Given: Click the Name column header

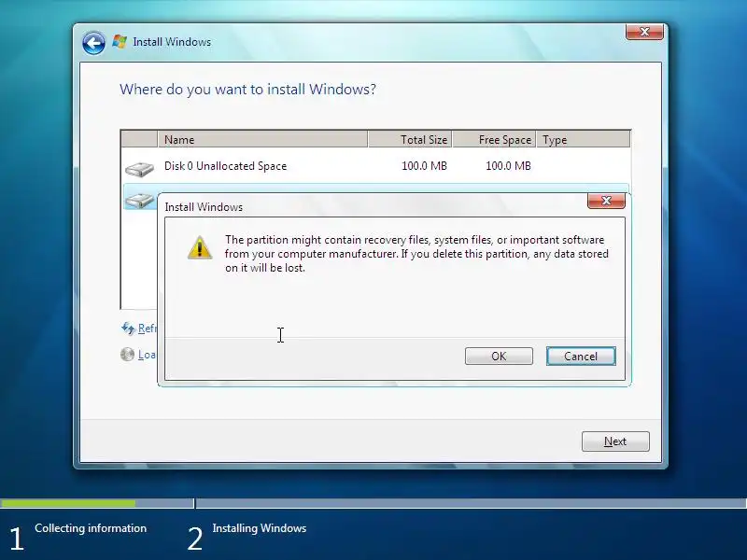Looking at the screenshot, I should [262, 139].
